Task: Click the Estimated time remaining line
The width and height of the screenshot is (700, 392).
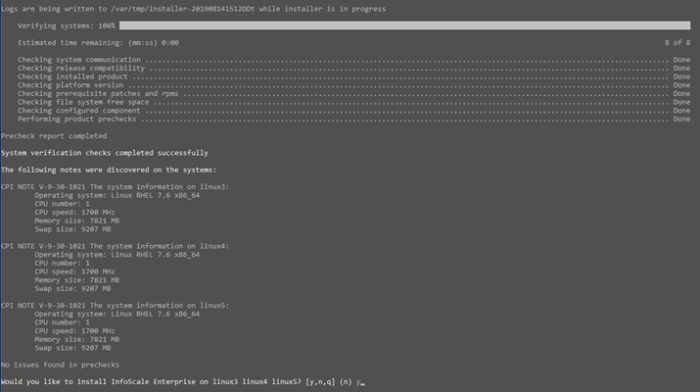Action: point(98,43)
